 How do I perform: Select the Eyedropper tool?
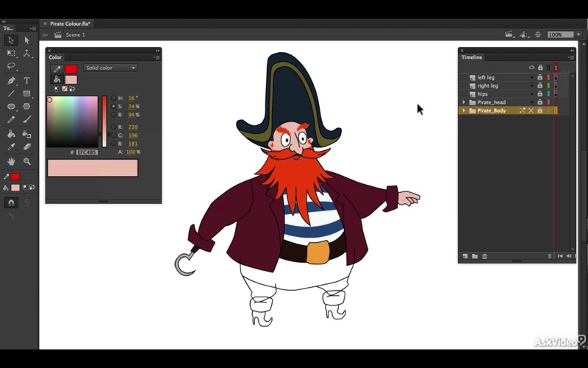click(x=11, y=146)
